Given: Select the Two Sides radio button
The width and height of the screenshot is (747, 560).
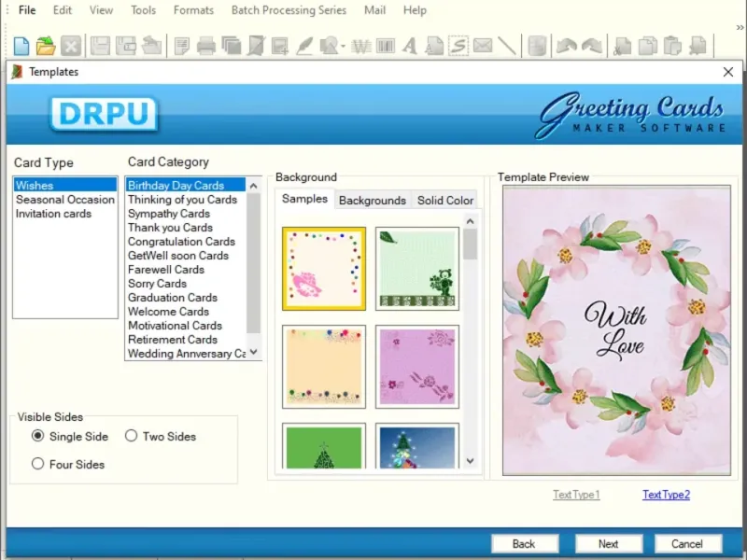Looking at the screenshot, I should pyautogui.click(x=131, y=436).
